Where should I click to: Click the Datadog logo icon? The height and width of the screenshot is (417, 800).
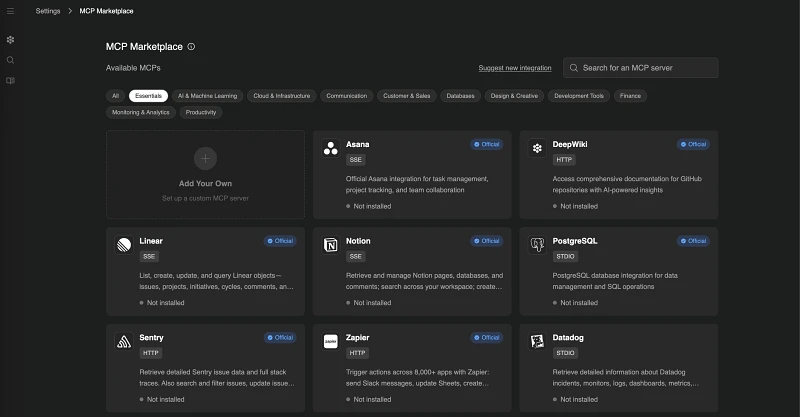tap(537, 341)
